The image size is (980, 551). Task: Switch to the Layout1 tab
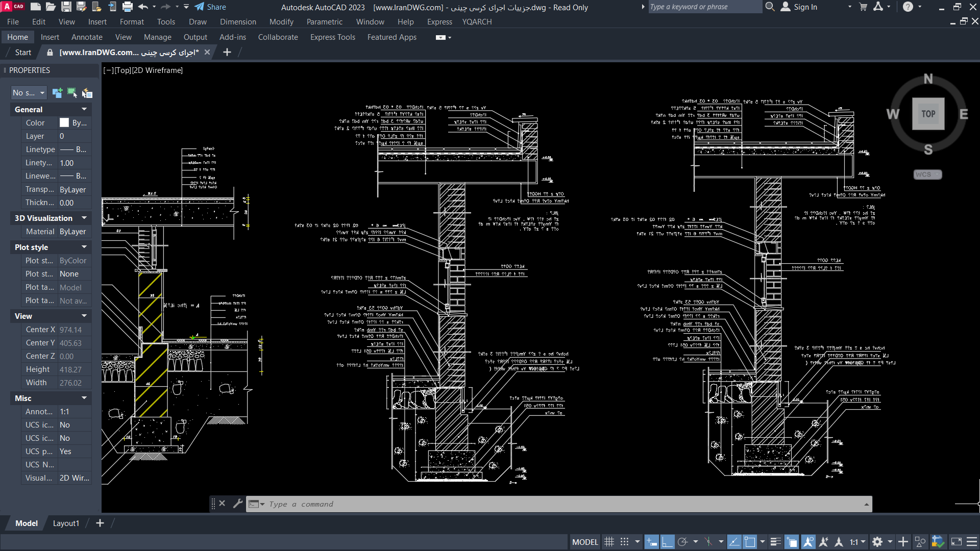tap(66, 523)
